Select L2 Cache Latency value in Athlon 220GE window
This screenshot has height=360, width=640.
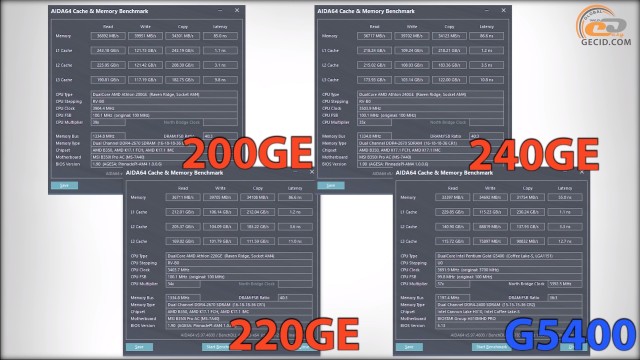(x=295, y=227)
